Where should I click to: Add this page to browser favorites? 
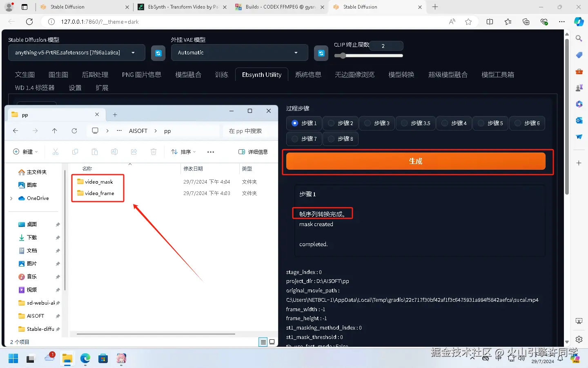(x=468, y=22)
